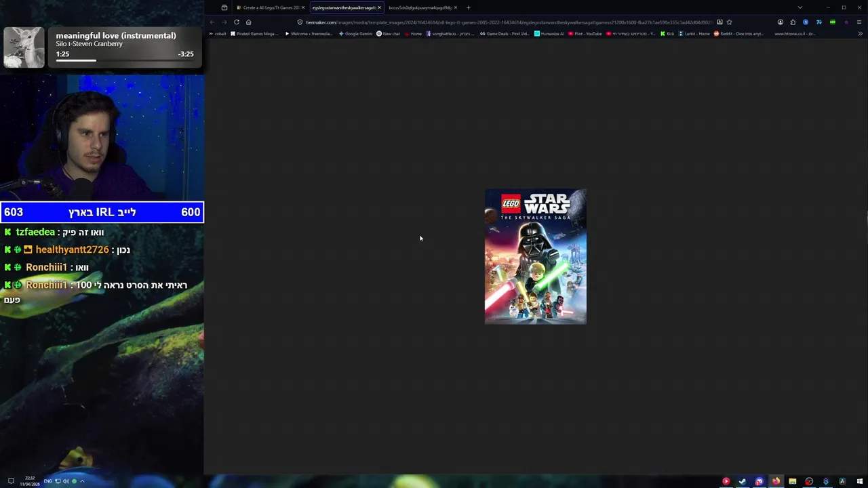Show hidden system tray icons
868x488 pixels.
point(82,481)
